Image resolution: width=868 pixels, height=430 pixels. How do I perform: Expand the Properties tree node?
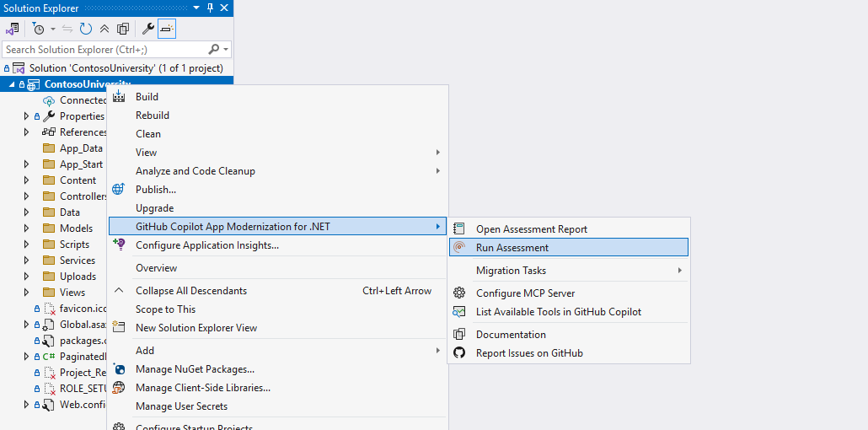[26, 116]
